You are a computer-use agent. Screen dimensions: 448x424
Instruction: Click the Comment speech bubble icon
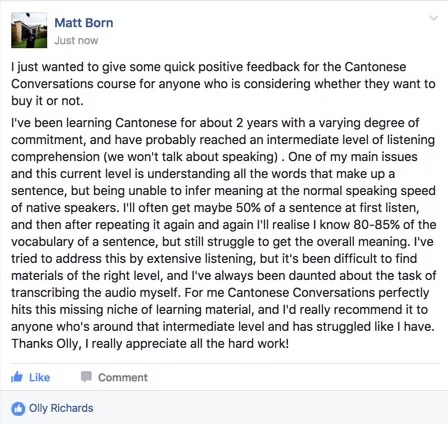pos(86,377)
